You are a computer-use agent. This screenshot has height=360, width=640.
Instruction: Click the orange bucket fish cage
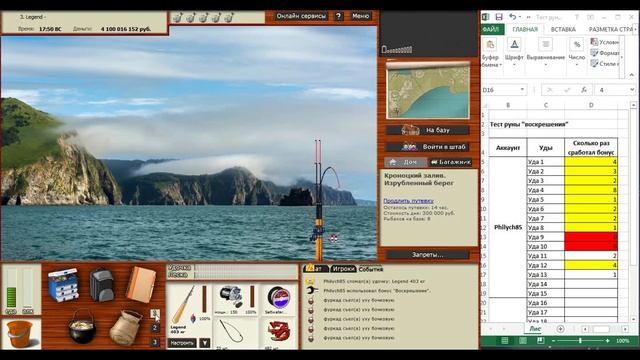[20, 334]
